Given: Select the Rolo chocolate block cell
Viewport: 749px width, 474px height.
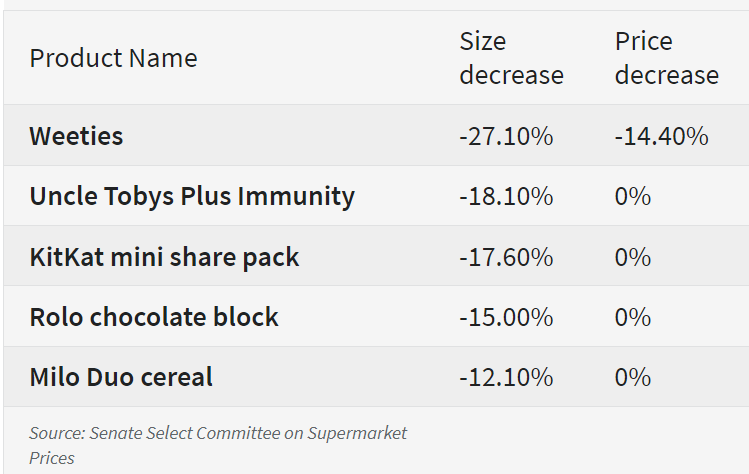Looking at the screenshot, I should (154, 317).
